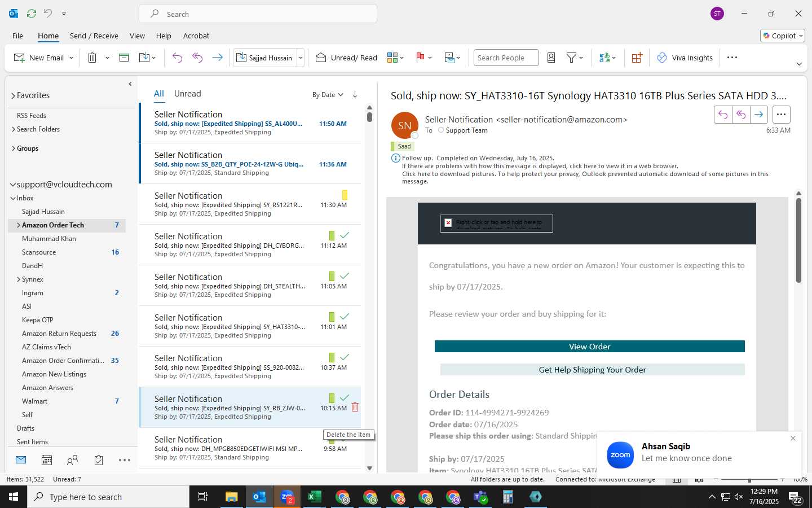
Task: Open New Email dropdown arrow
Action: (x=71, y=58)
